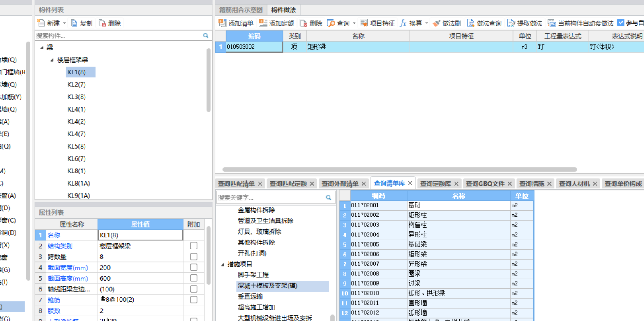
Task: Open the 新建 dropdown arrow
Action: pos(64,23)
